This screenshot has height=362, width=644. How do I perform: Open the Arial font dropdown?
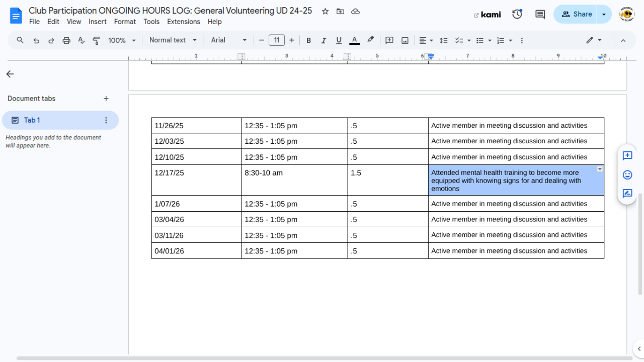pyautogui.click(x=229, y=40)
